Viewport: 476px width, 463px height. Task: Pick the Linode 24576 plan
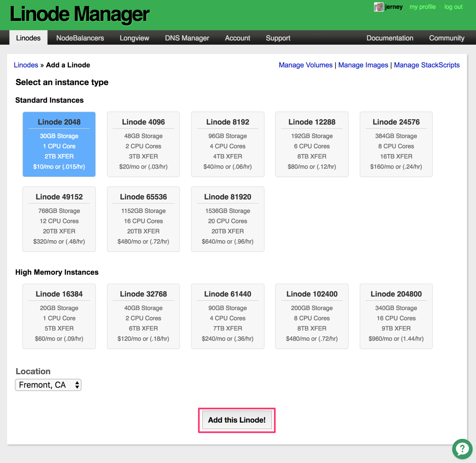[396, 144]
